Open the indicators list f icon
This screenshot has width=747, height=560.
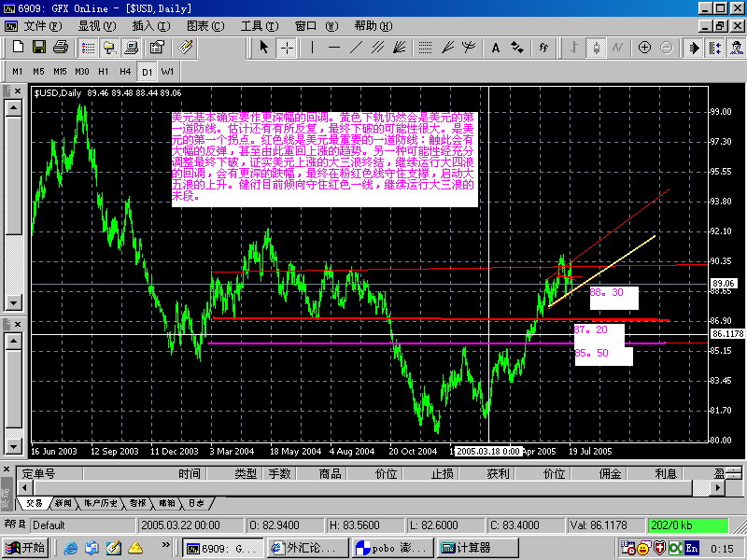[x=543, y=48]
